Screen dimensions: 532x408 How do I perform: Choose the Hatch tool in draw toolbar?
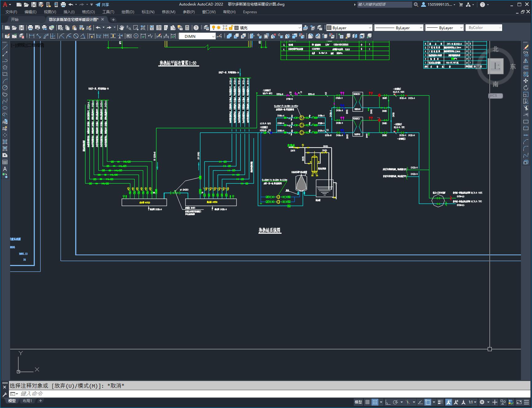pos(5,142)
